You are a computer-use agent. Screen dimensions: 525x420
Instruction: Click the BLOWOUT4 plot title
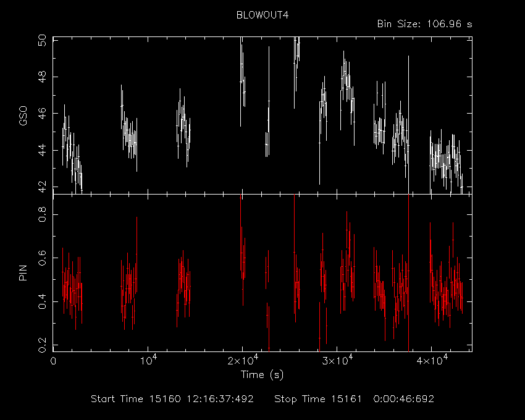tap(262, 15)
